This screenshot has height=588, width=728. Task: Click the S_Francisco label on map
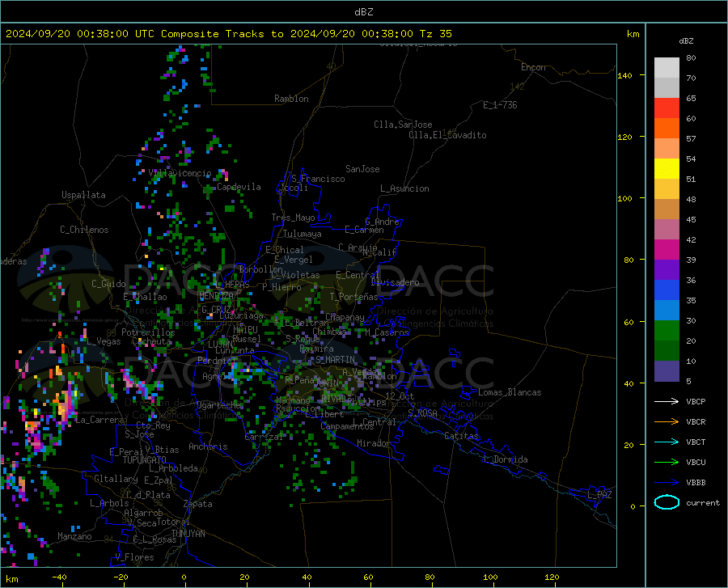[x=318, y=179]
